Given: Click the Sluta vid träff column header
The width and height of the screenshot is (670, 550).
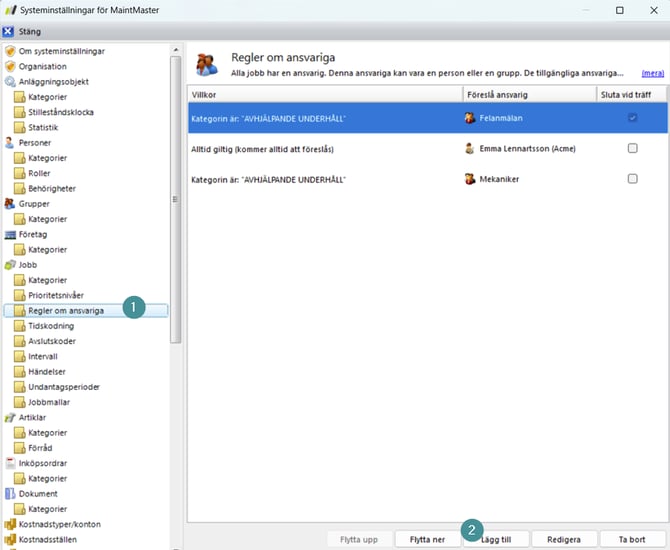Looking at the screenshot, I should pyautogui.click(x=632, y=95).
